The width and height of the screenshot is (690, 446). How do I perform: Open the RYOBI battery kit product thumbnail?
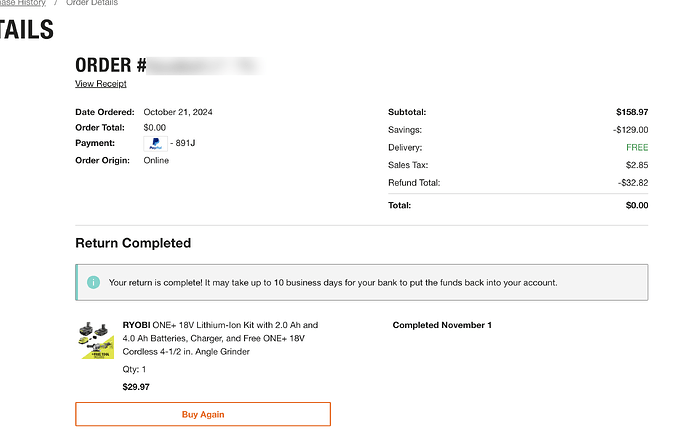pyautogui.click(x=96, y=340)
